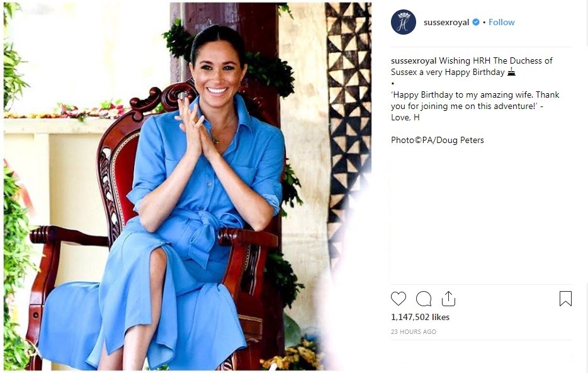Click the geometric patterned cloth in photo

348,113
